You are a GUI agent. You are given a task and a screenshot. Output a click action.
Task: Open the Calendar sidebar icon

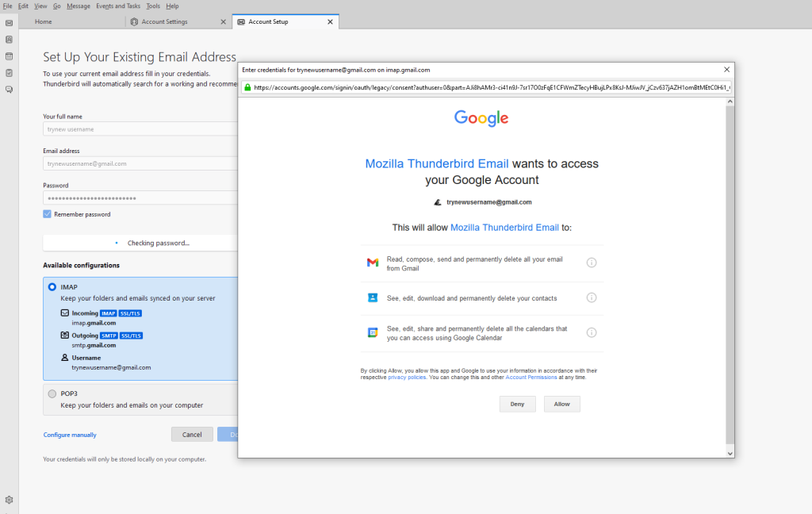[9, 56]
